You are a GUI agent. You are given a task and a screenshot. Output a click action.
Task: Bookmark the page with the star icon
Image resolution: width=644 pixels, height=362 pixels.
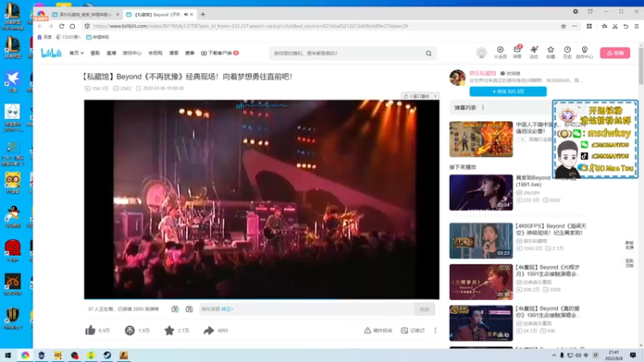click(563, 26)
